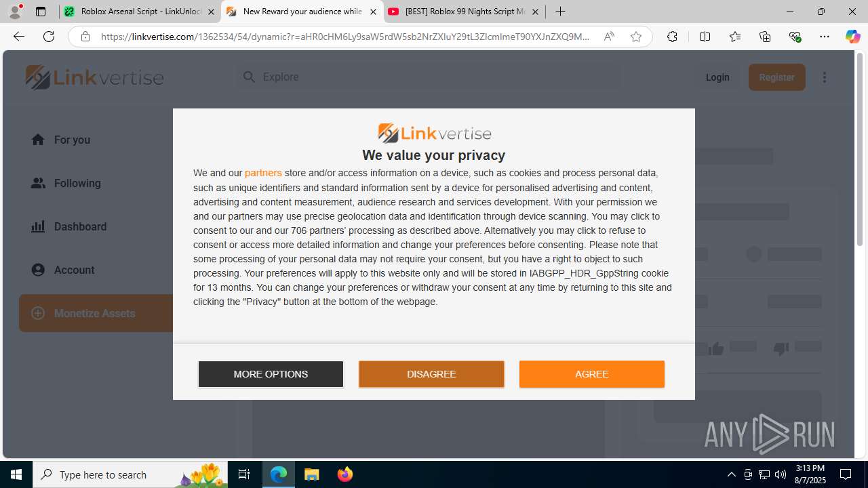Activate Read aloud icon in address bar
Viewport: 868px width, 488px height.
click(x=609, y=37)
